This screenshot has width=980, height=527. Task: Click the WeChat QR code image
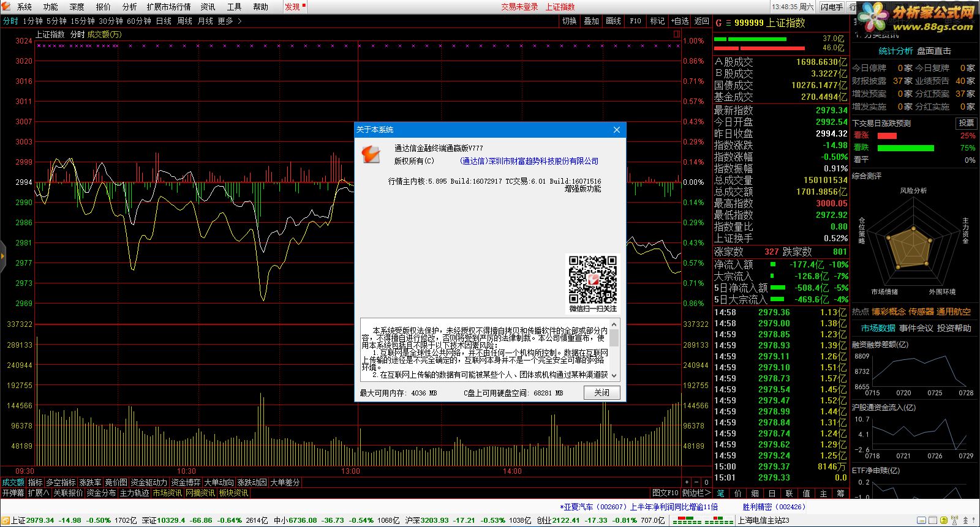[592, 279]
